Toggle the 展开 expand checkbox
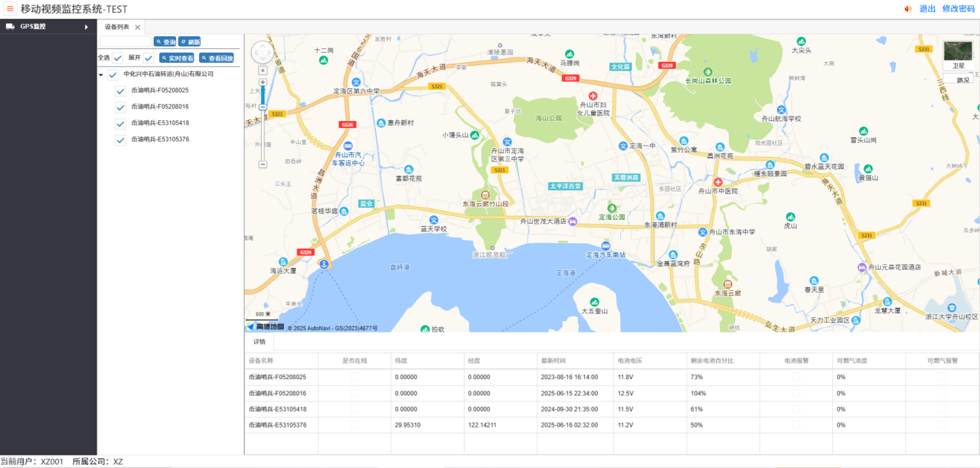The image size is (980, 468). (x=149, y=58)
